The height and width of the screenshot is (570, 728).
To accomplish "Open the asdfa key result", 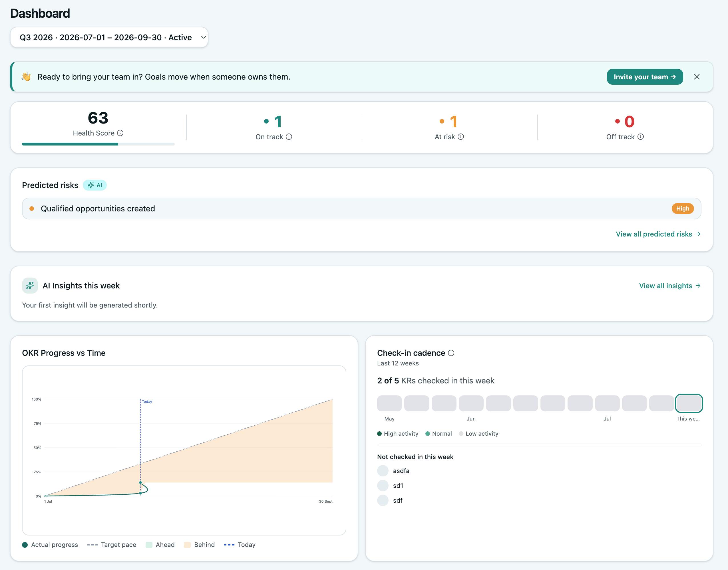I will coord(401,471).
